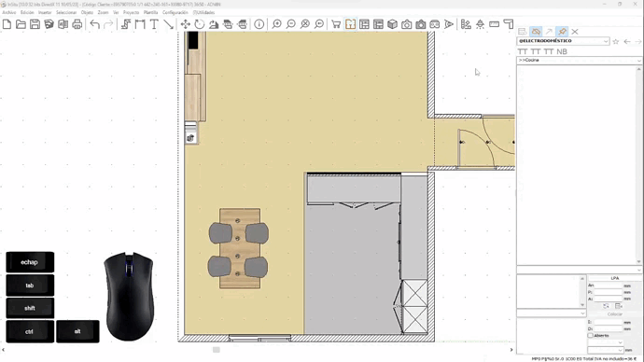This screenshot has width=644, height=362.
Task: Select the text T tool
Action: pyautogui.click(x=154, y=24)
